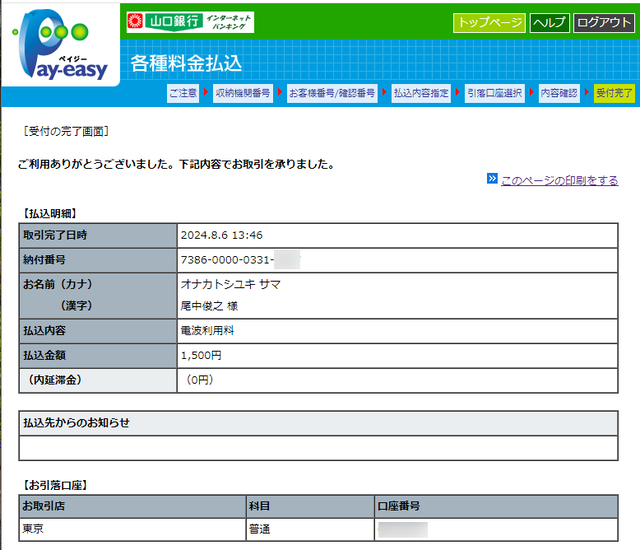The height and width of the screenshot is (550, 640).
Task: Click the 払込先からのお知らせ header
Action: 318,423
